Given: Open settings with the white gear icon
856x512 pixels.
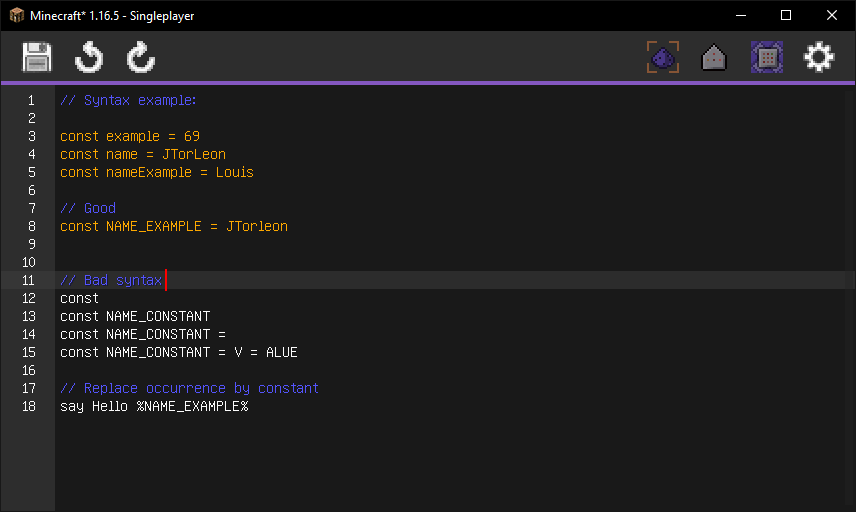Looking at the screenshot, I should [819, 57].
